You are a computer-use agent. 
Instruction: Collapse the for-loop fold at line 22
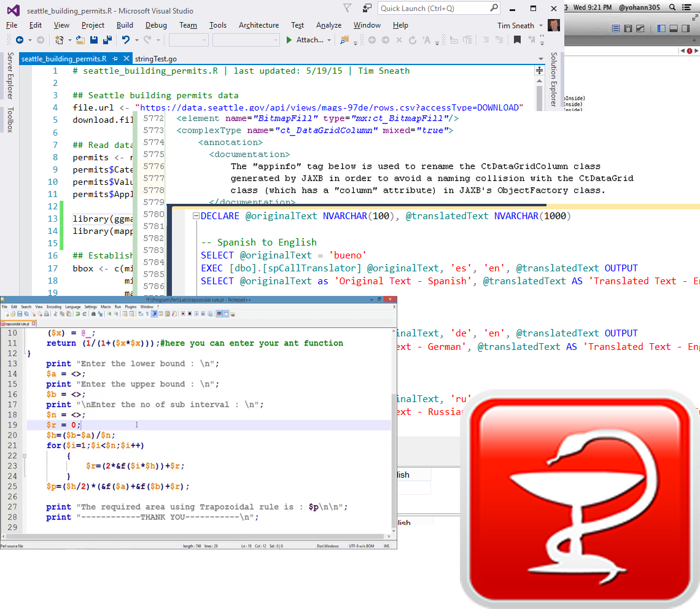pyautogui.click(x=25, y=456)
